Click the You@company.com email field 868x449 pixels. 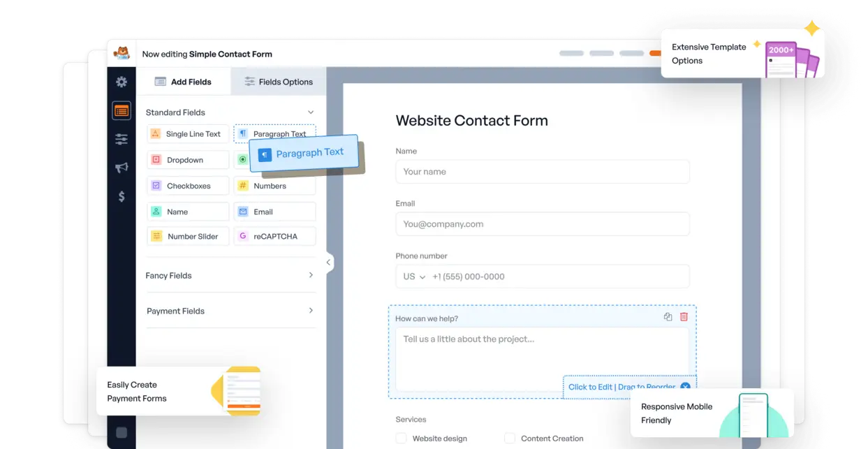[x=543, y=224]
